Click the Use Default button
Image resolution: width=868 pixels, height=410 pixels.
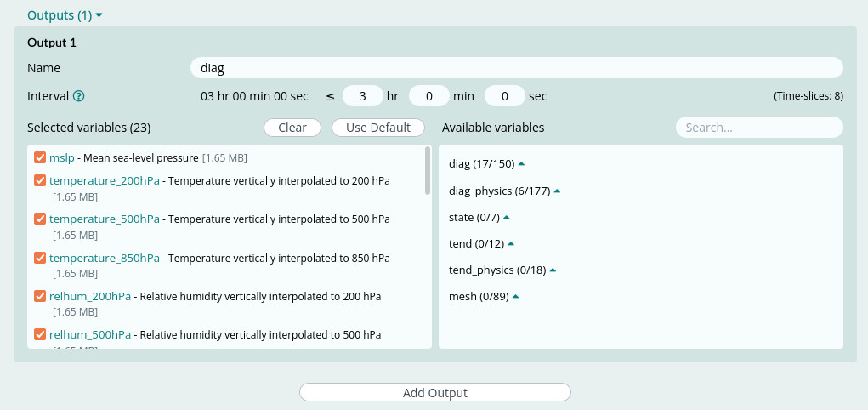(378, 128)
